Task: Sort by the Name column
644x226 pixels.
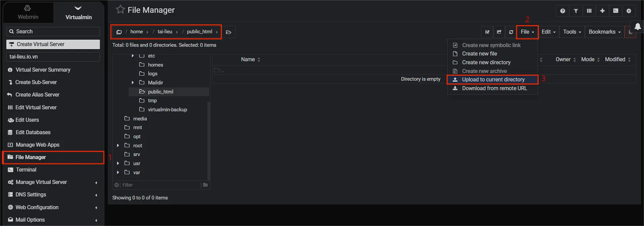Action: click(250, 60)
